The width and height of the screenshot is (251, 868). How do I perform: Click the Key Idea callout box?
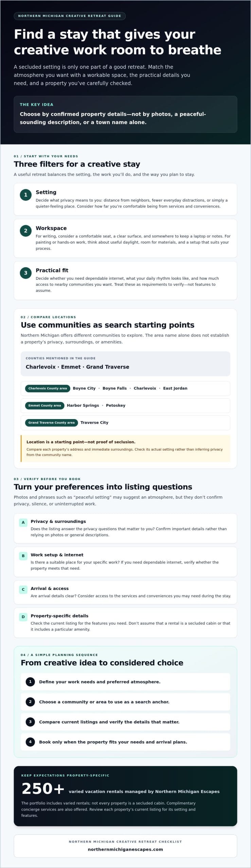click(x=125, y=114)
